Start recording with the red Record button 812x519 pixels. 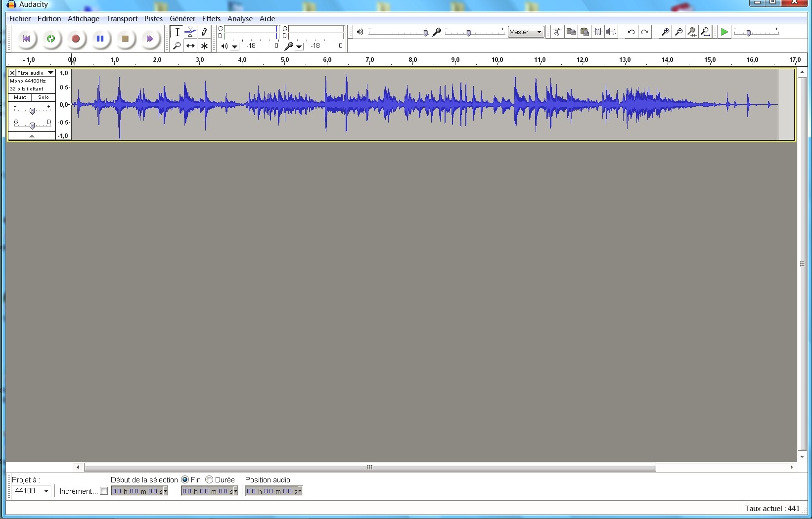tap(76, 39)
